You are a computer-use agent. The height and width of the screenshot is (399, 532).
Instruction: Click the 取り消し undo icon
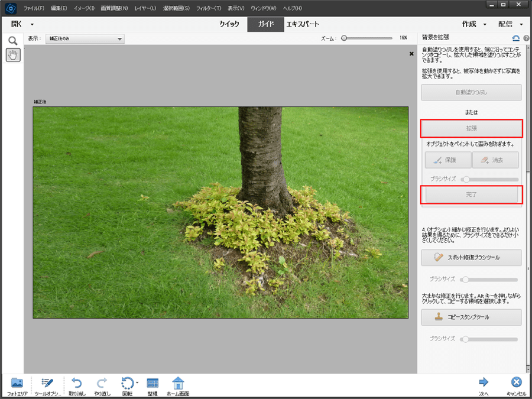pos(77,383)
